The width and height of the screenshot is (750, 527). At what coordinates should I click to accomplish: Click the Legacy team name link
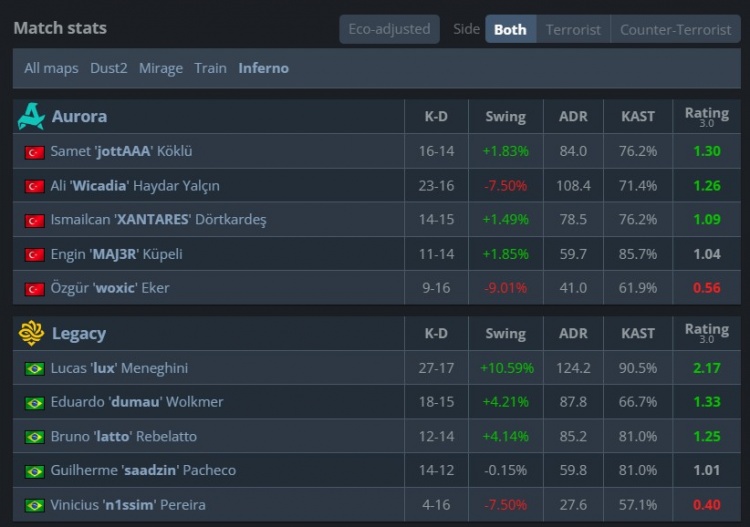click(x=78, y=333)
